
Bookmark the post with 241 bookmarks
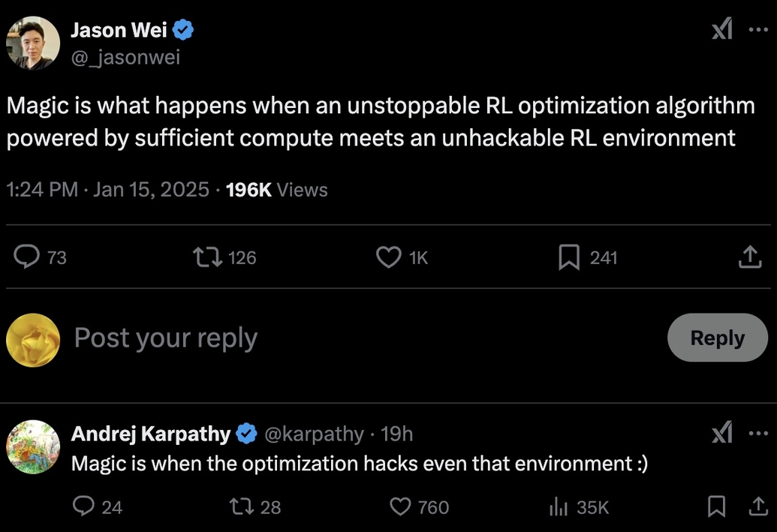[569, 257]
